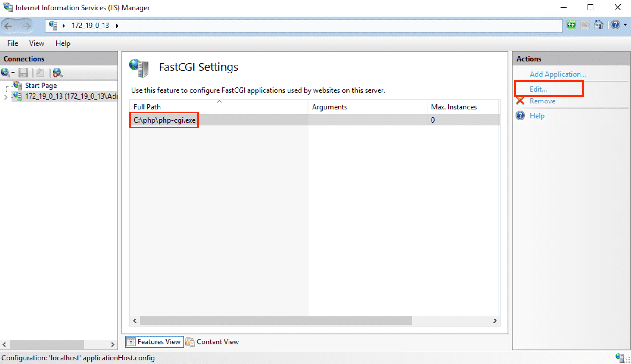This screenshot has width=631, height=364.
Task: Click the list's horizontal scrollbar left arrow
Action: coord(135,321)
